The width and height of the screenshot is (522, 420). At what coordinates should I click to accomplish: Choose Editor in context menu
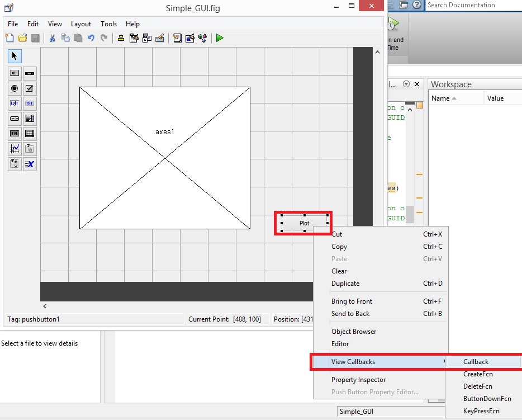click(380, 344)
